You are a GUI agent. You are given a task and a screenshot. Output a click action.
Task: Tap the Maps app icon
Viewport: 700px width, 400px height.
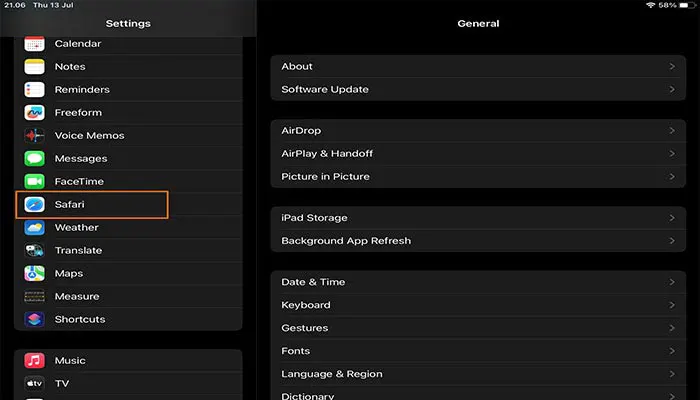click(35, 274)
